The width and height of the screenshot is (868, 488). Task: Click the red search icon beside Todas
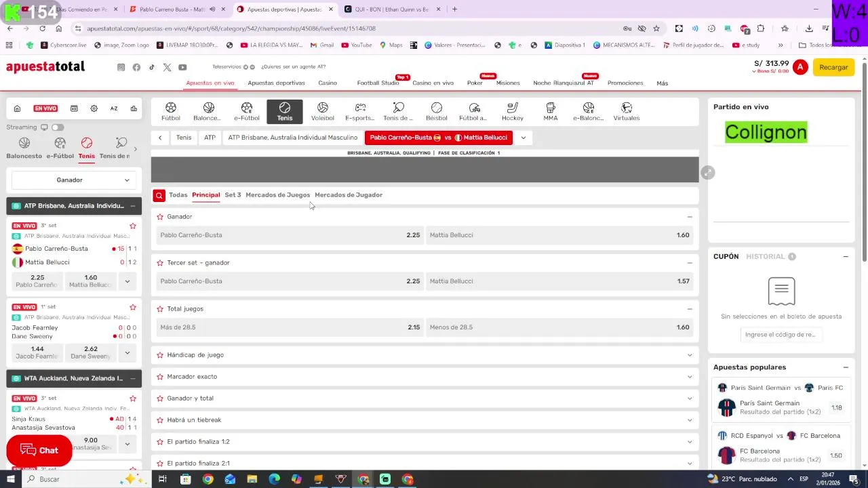coord(159,195)
